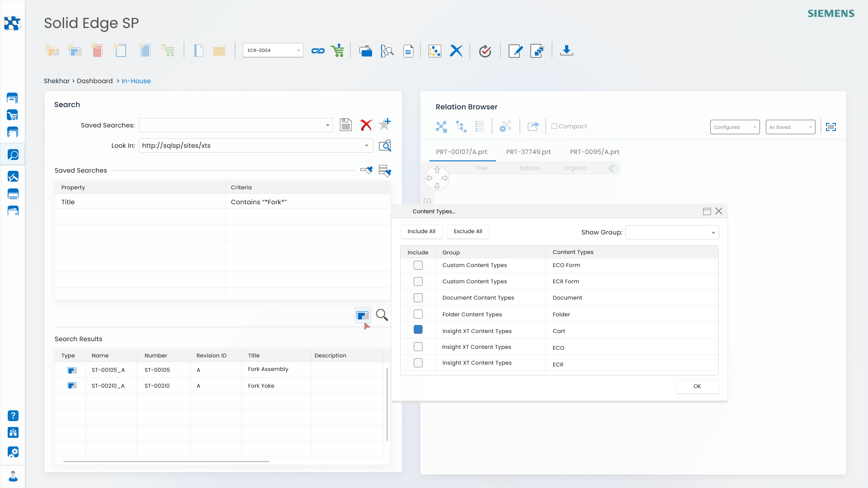Click the new blank document toolbar icon
This screenshot has width=868, height=488.
(198, 51)
